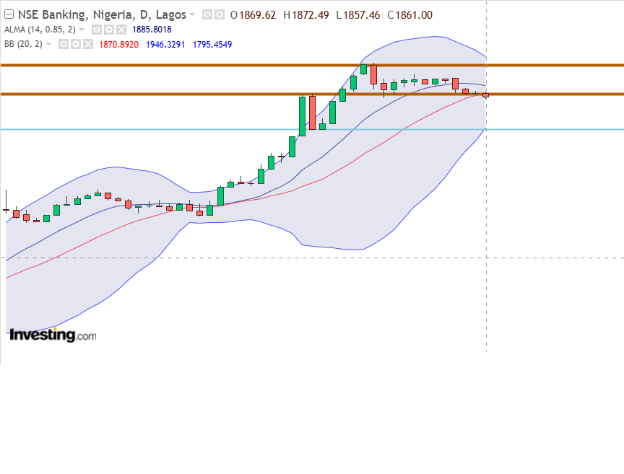624x474 pixels.
Task: Collapse the chart legend box
Action: (x=10, y=15)
